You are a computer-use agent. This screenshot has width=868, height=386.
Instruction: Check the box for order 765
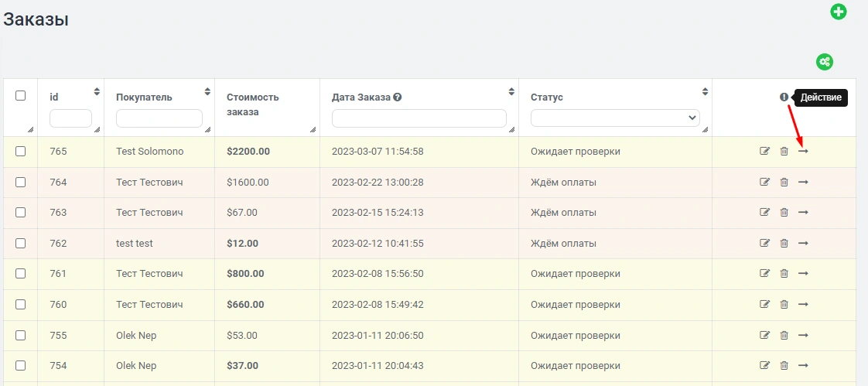21,152
